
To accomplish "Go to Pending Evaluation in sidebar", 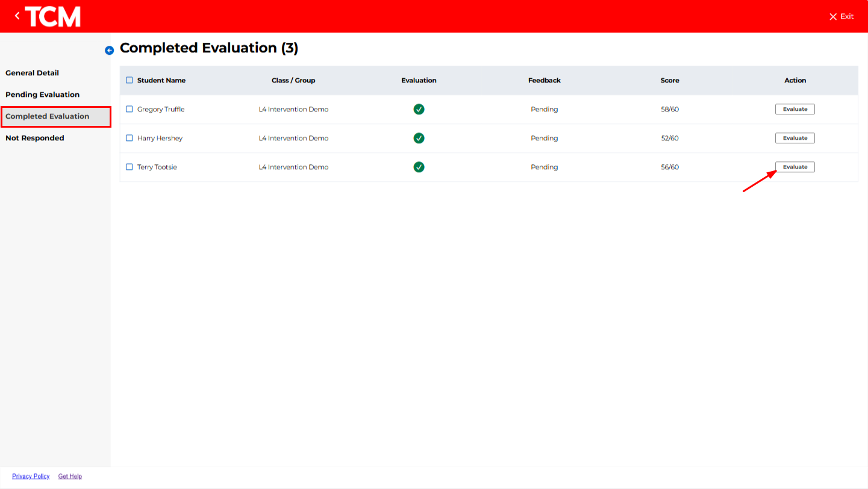I will pyautogui.click(x=43, y=95).
